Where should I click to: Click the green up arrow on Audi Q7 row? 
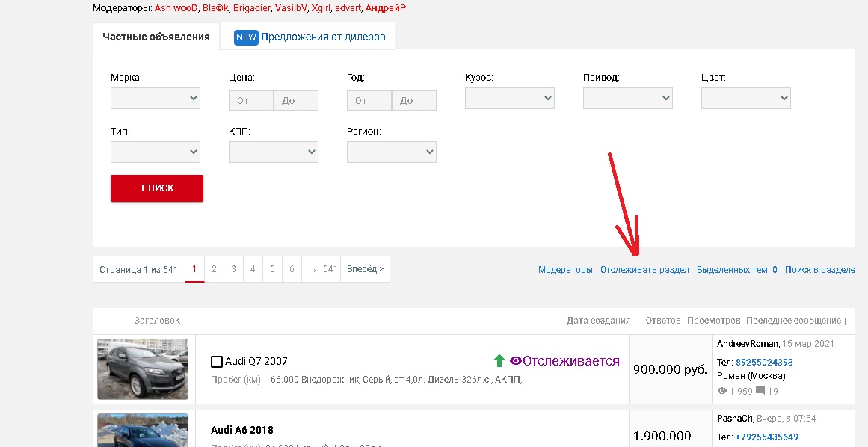point(499,361)
